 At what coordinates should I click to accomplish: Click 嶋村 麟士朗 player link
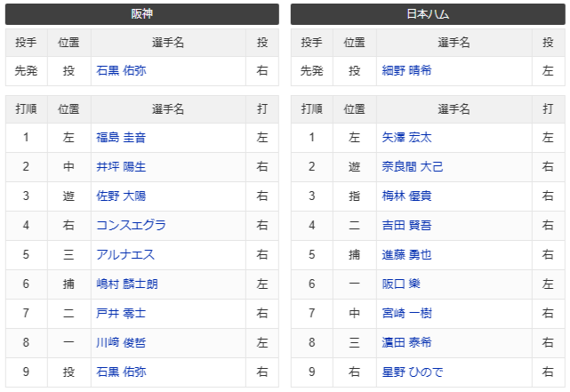[x=127, y=284]
